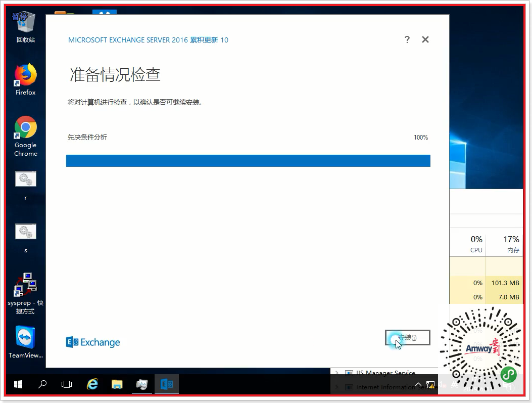Click the 7.0 MB memory cell
The width and height of the screenshot is (532, 403).
pos(509,297)
